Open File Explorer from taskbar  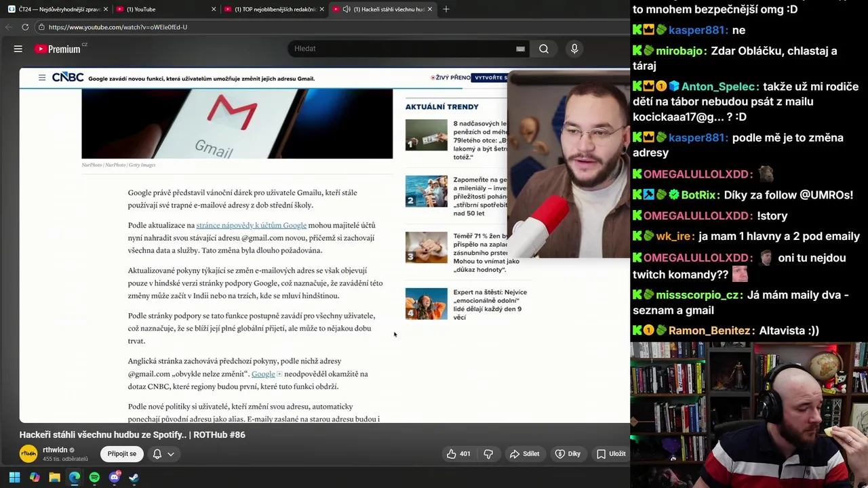coord(54,478)
